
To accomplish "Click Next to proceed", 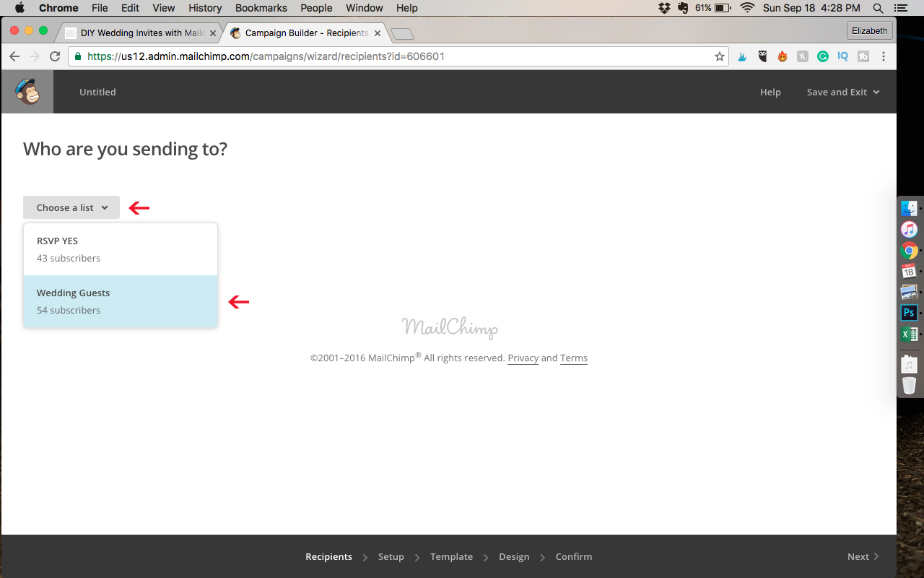I will pyautogui.click(x=863, y=556).
